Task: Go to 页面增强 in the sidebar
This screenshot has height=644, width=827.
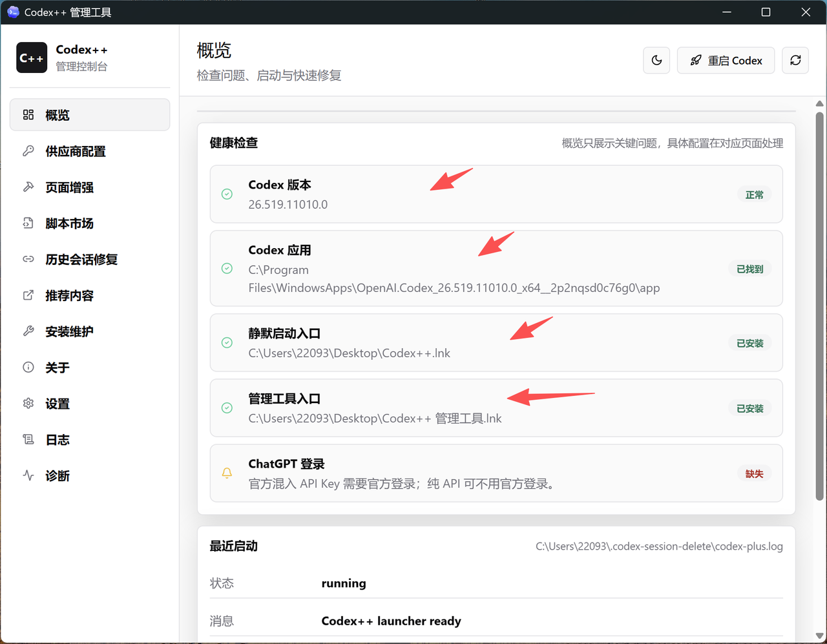Action: pos(90,187)
